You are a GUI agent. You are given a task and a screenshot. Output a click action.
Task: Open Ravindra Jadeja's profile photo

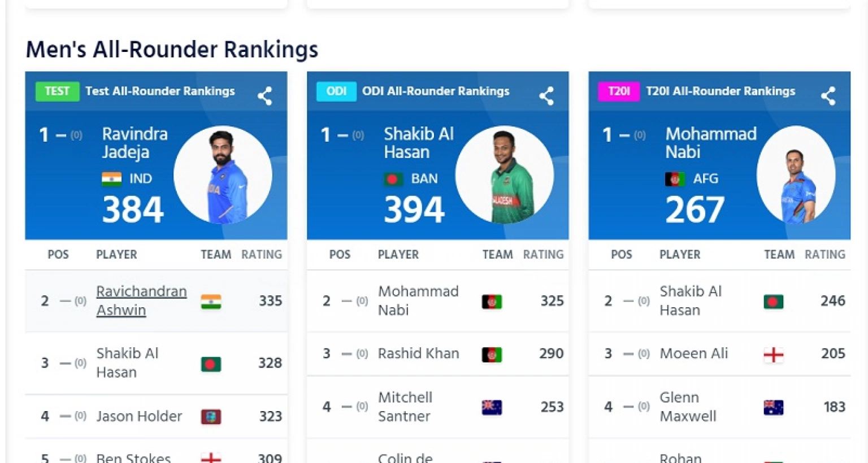click(223, 175)
